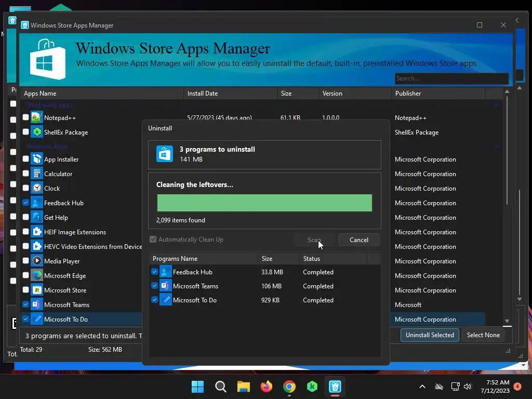Click the HEIF Image Extensions icon
This screenshot has height=399, width=532.
pyautogui.click(x=37, y=232)
